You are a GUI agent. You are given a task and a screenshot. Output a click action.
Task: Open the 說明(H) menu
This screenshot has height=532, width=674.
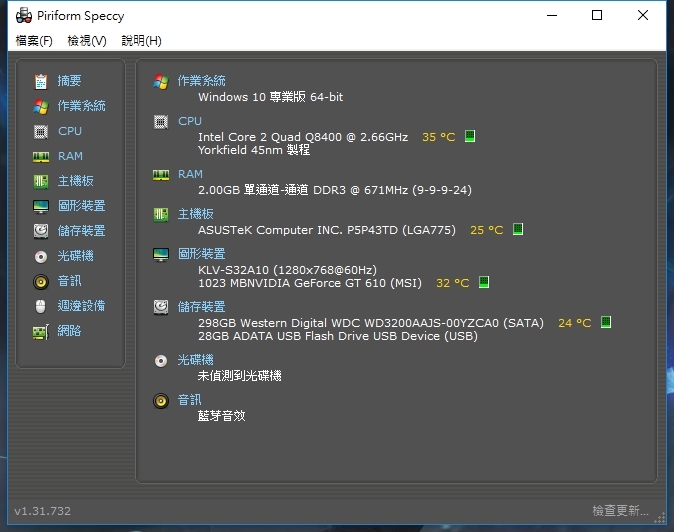[141, 41]
